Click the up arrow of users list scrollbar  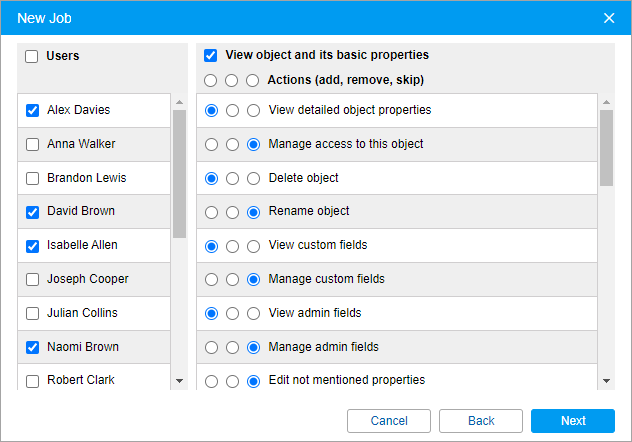[180, 102]
